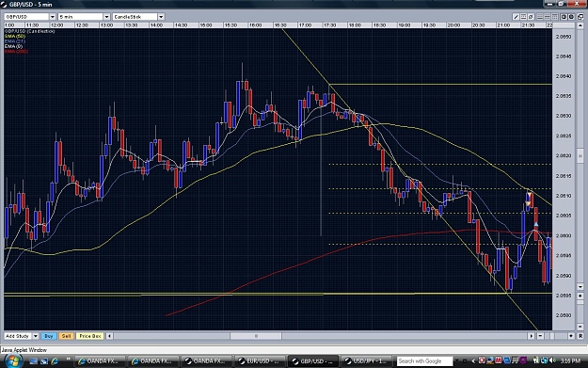The image size is (588, 368).
Task: Click the horizontal zoom slider handle
Action: 552,336
